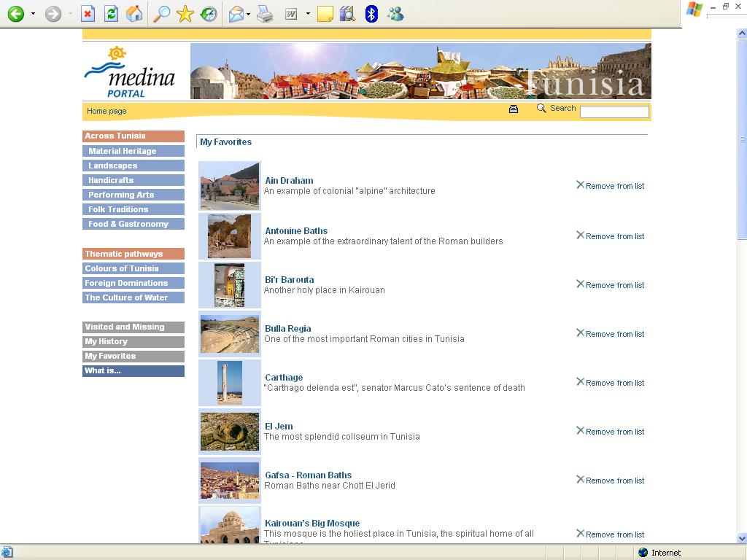This screenshot has width=747, height=560.
Task: Select Foreign Dominations pathway
Action: [133, 283]
